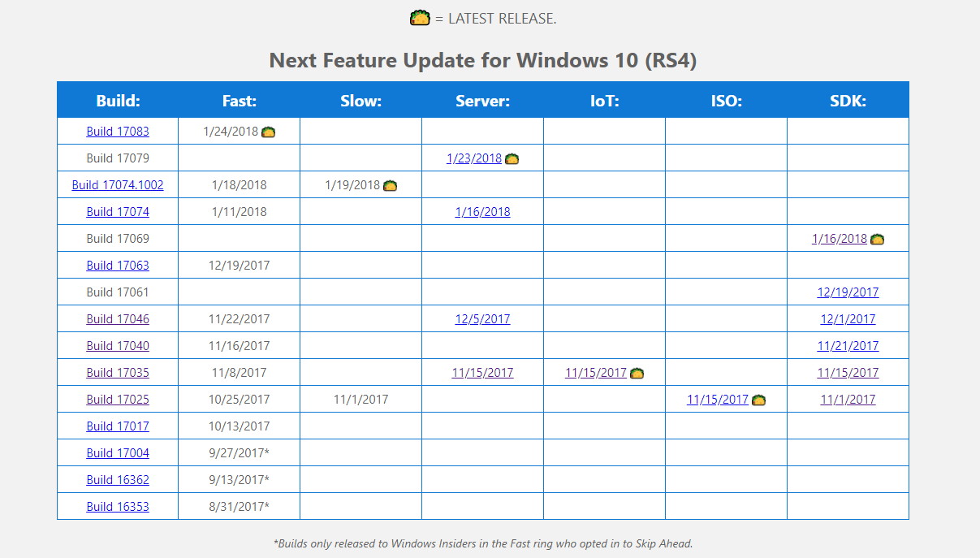Open the Build 17040 link

118,346
